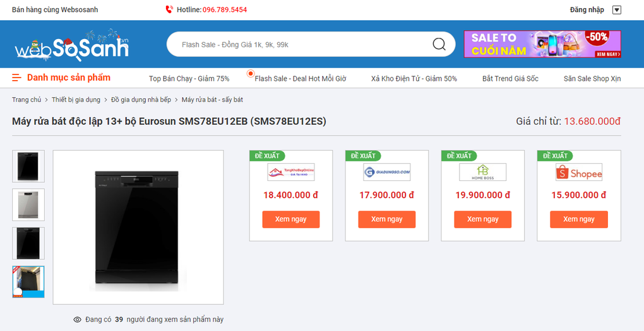644x331 pixels.
Task: Go to the Máy rửa bát - sấy bát breadcrumb
Action: [212, 100]
